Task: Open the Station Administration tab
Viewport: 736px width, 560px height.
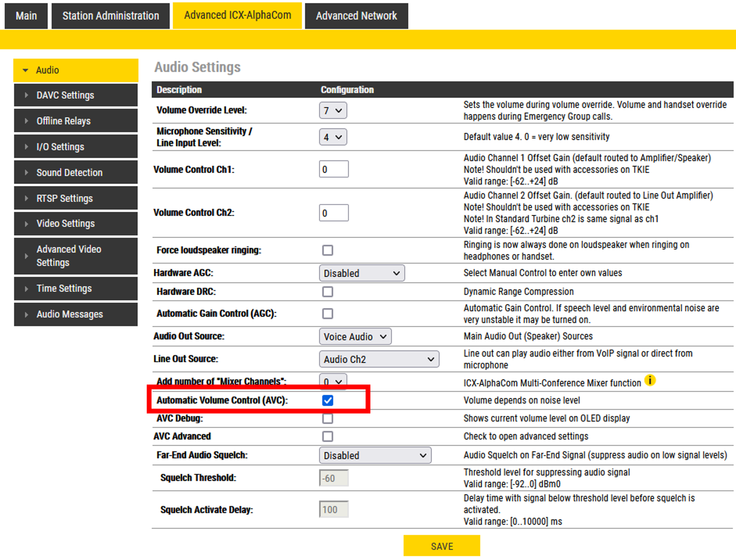Action: 110,16
